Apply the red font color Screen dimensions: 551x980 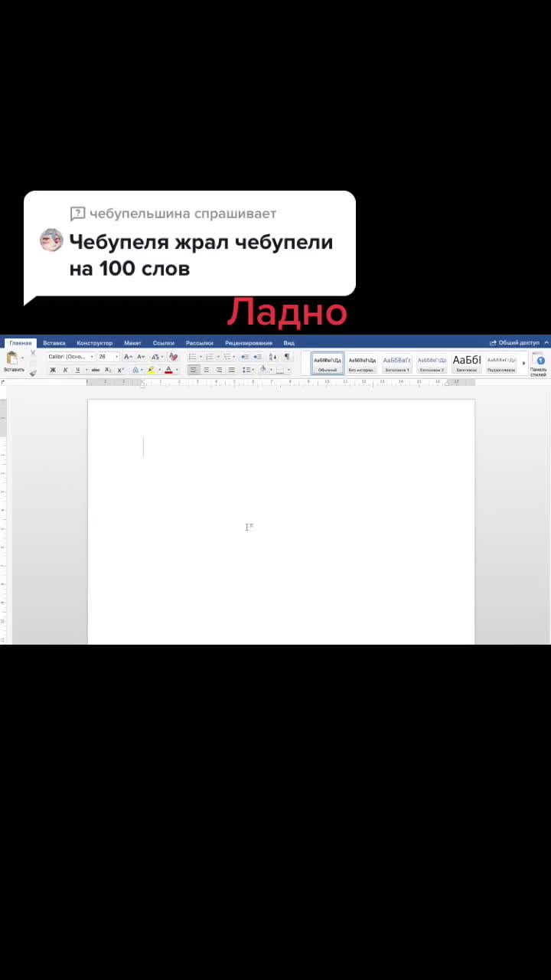(x=169, y=370)
